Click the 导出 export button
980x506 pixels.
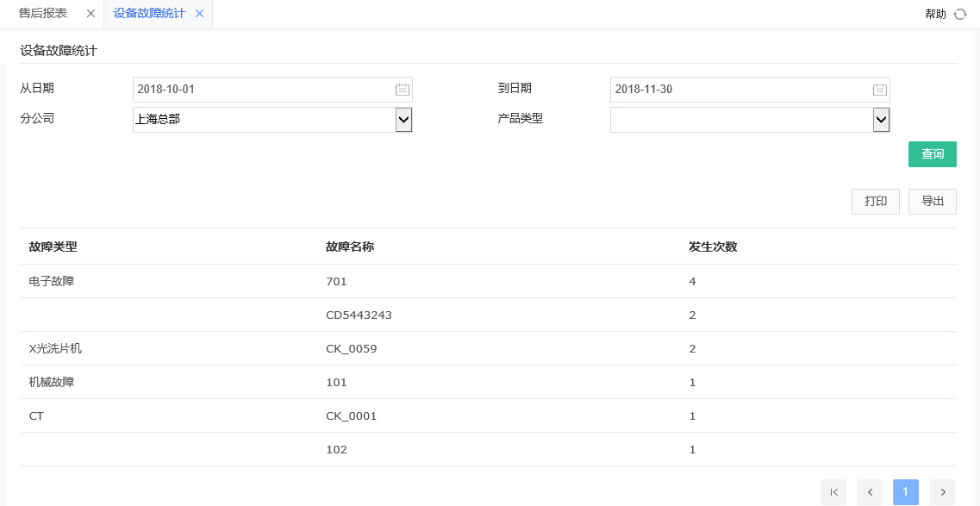pos(932,201)
